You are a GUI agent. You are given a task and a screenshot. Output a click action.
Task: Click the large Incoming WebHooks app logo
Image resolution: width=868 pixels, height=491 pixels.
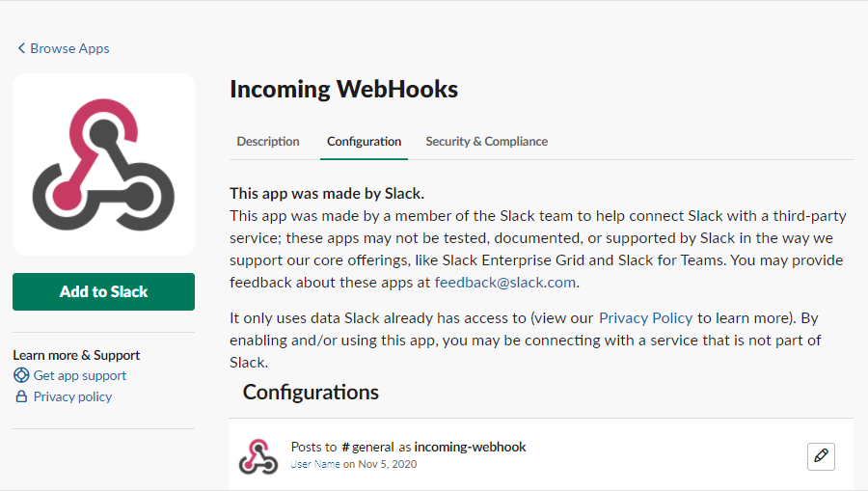103,164
